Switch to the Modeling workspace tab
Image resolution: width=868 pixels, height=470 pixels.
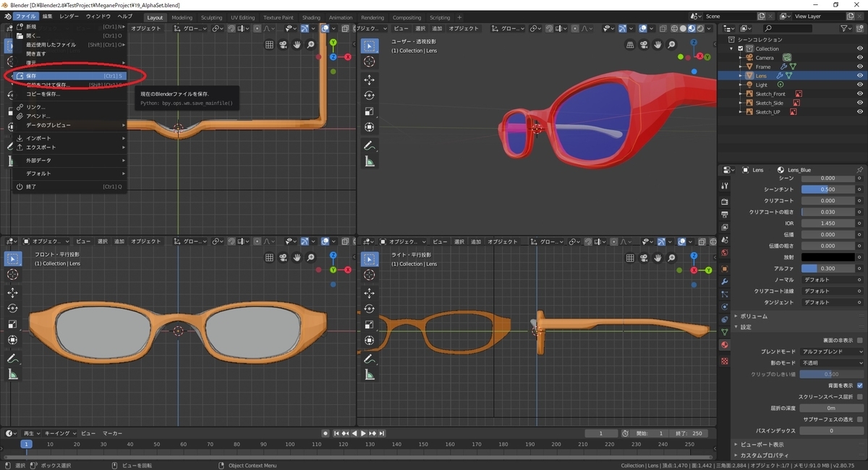(182, 17)
